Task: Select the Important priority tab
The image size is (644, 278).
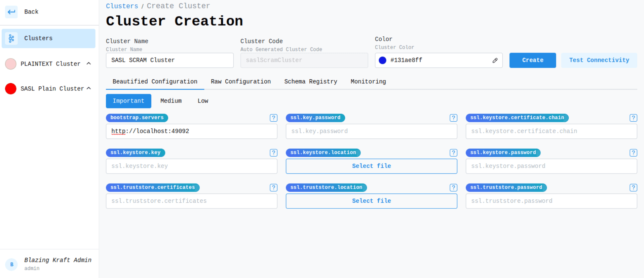Action: (128, 101)
